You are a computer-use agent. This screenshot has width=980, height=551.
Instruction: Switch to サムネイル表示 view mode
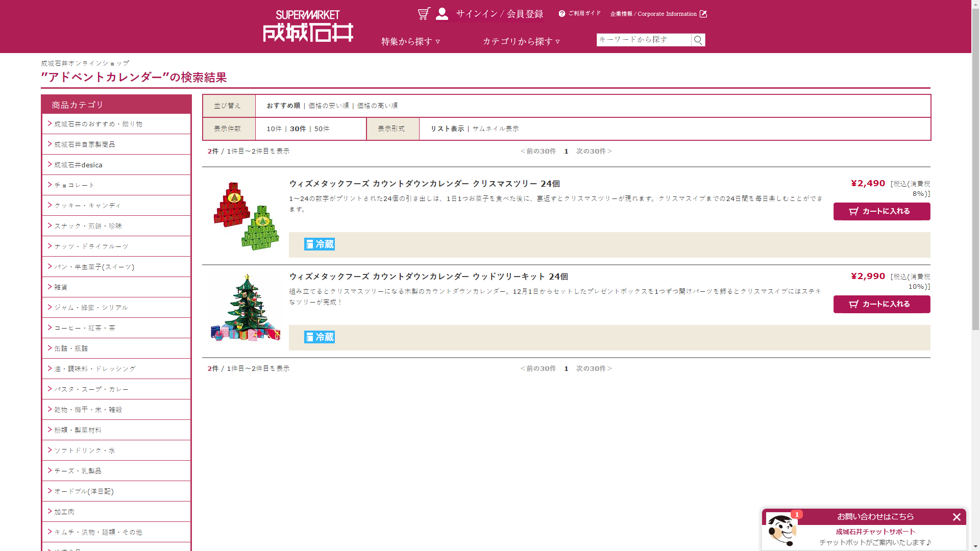pyautogui.click(x=495, y=129)
